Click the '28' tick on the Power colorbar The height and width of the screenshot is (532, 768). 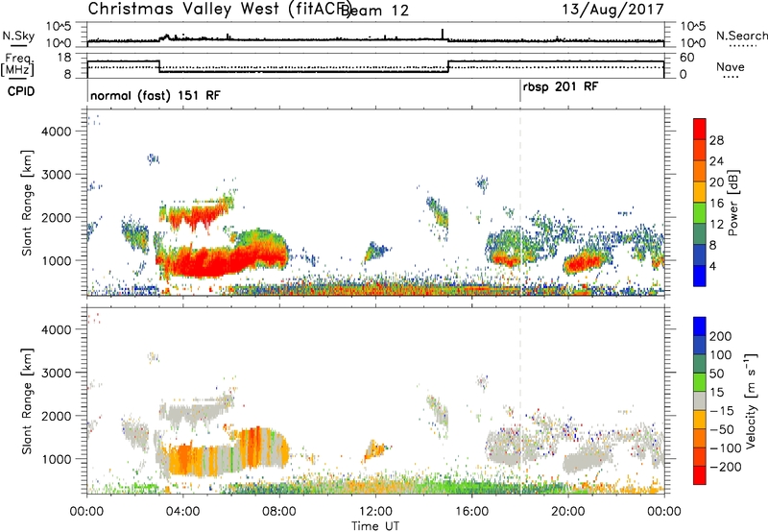point(716,140)
